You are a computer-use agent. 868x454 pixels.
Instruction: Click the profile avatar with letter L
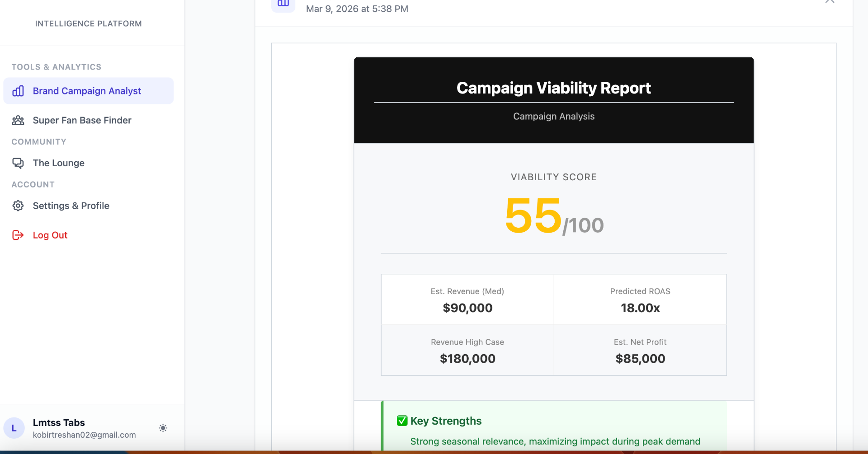[14, 428]
